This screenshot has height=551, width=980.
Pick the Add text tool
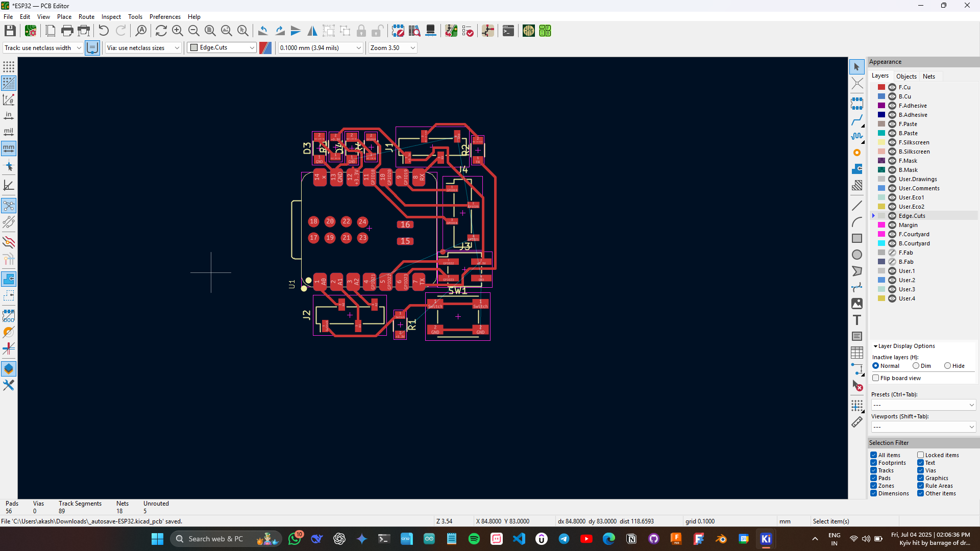click(857, 320)
